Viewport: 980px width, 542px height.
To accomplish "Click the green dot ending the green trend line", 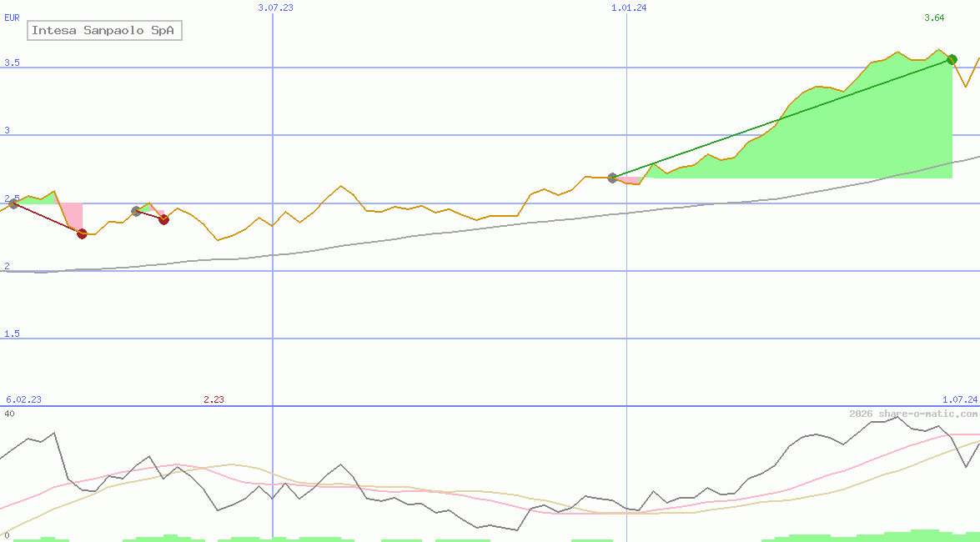I will point(952,59).
